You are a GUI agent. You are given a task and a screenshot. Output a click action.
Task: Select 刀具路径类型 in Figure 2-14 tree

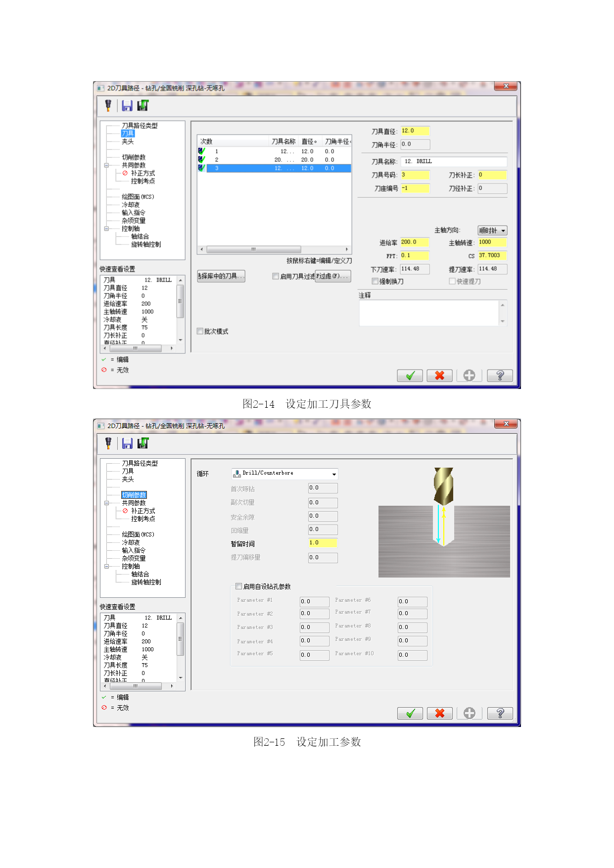pos(140,126)
